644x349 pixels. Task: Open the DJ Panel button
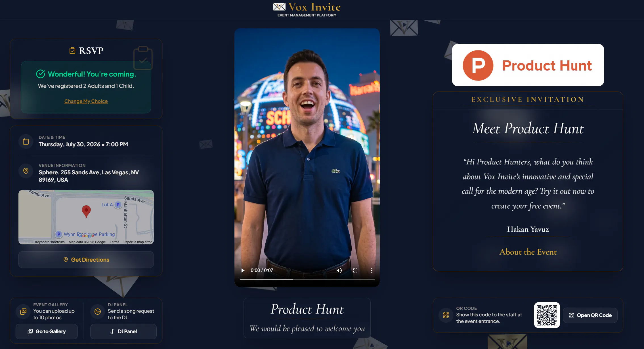[x=123, y=331]
